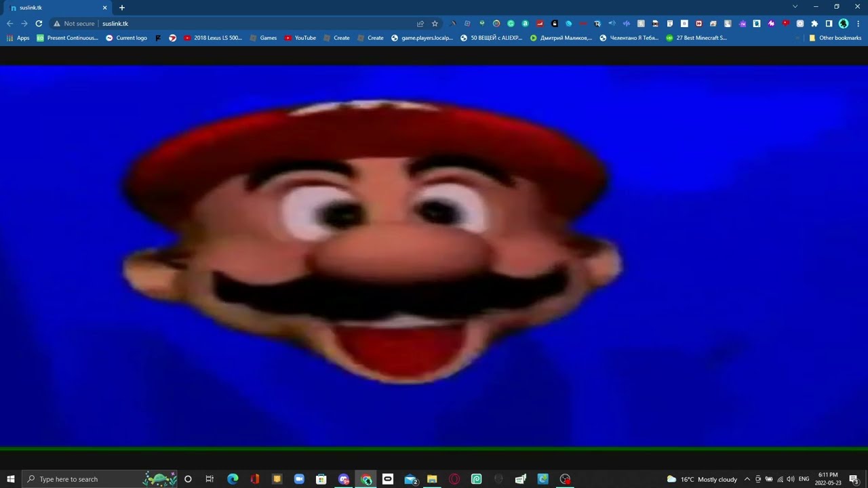Open the Current logo bookmark
868x488 pixels.
(126, 38)
